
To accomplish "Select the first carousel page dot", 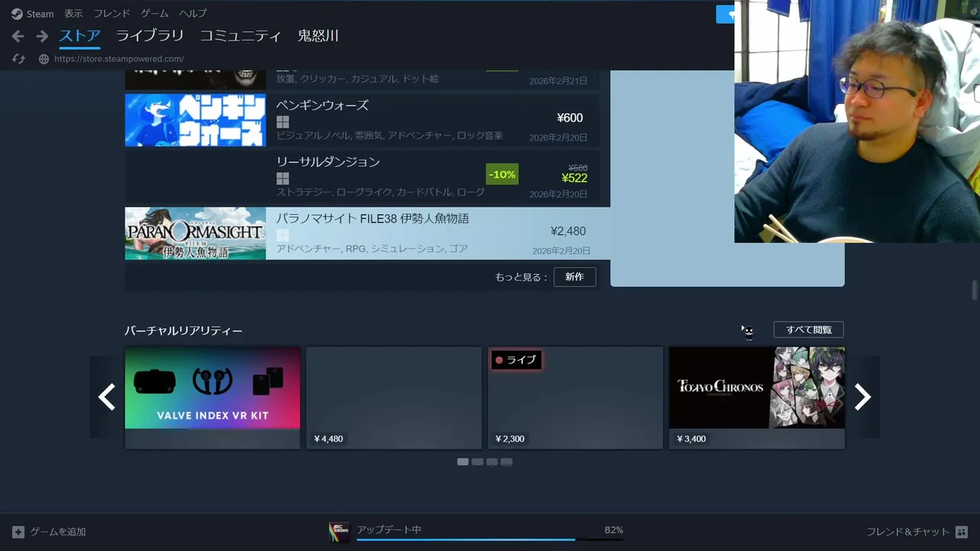I will pos(463,461).
